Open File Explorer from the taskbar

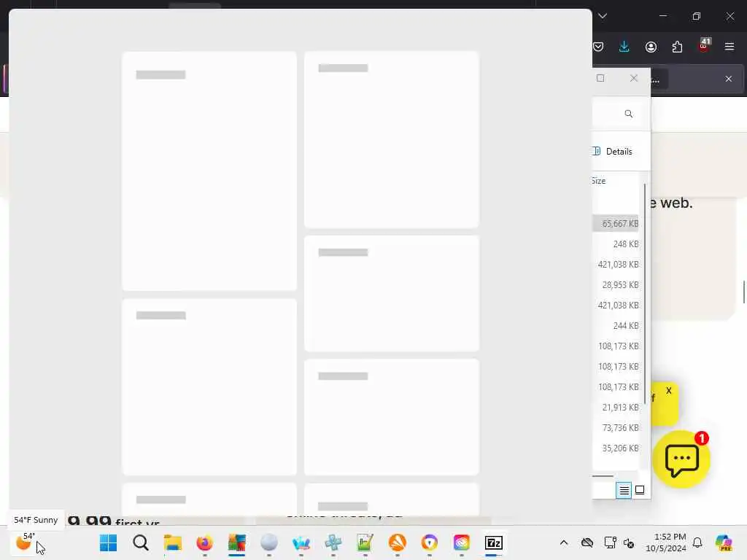pos(172,542)
